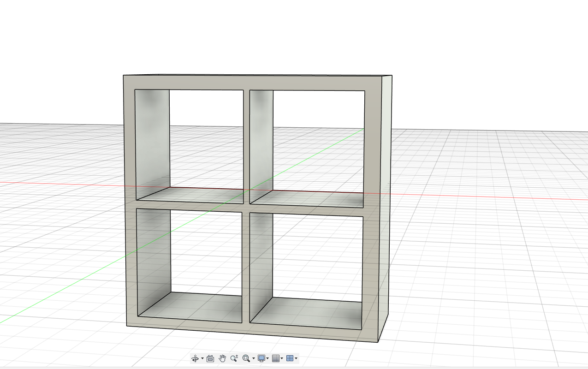This screenshot has width=588, height=369.
Task: Expand the Zoom Window options arrow
Action: click(x=254, y=358)
